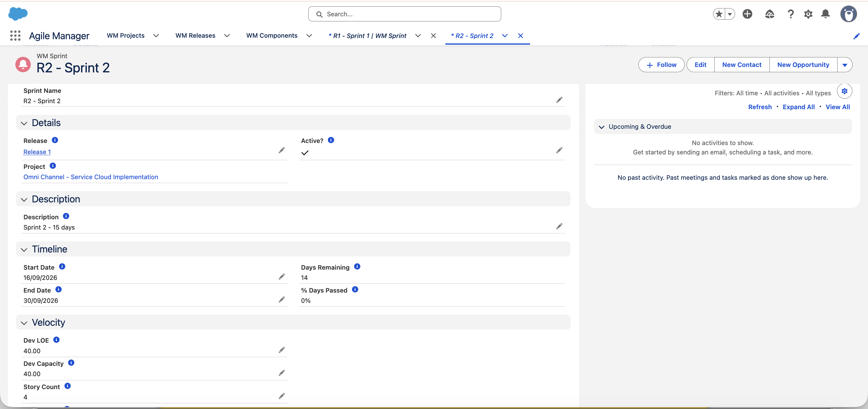Click the Description value Sprint 2 - 15 days
The width and height of the screenshot is (868, 409).
coord(49,227)
